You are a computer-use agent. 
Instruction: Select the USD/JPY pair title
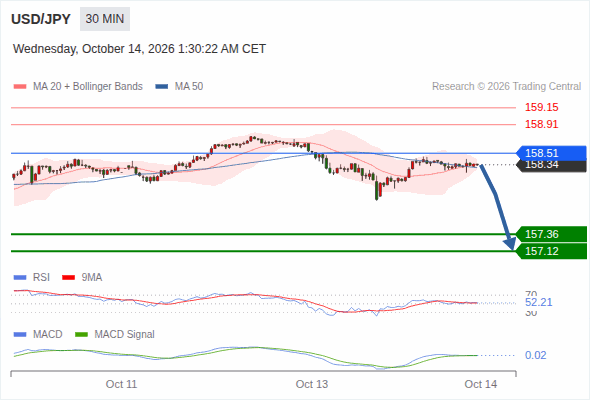pyautogui.click(x=41, y=19)
